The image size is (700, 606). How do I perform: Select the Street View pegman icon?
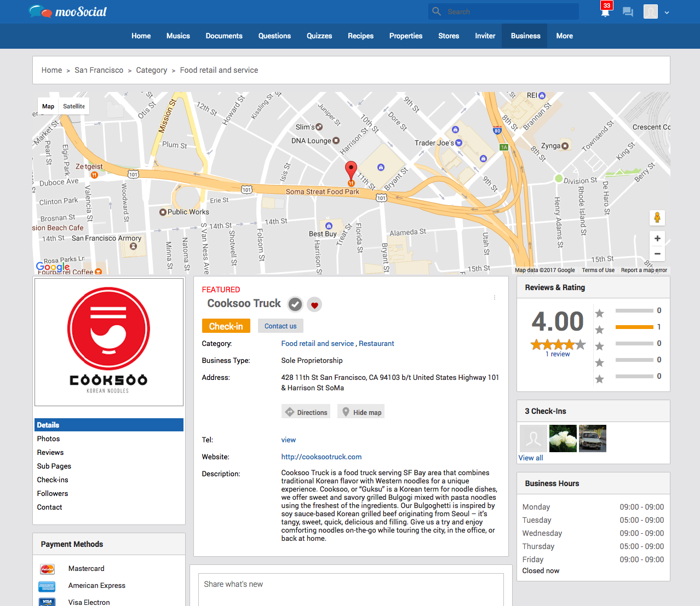coord(657,217)
